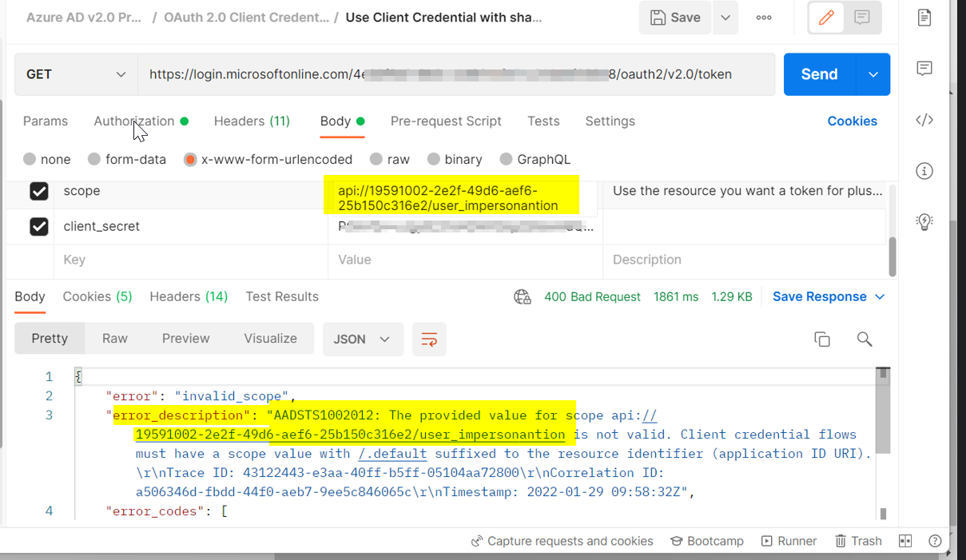Click the lightbulb related requests icon
Image resolution: width=966 pixels, height=560 pixels.
[x=924, y=222]
